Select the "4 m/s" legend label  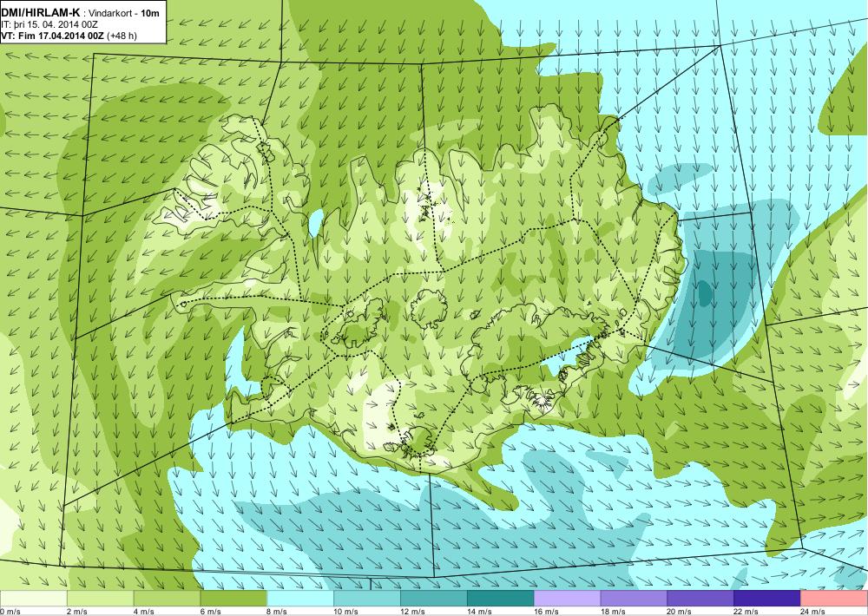[144, 612]
